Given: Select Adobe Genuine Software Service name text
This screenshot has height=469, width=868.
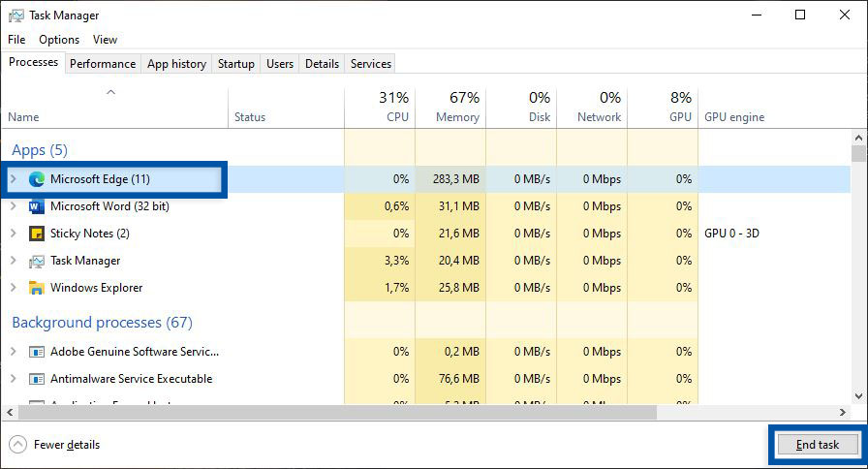Looking at the screenshot, I should [x=135, y=351].
